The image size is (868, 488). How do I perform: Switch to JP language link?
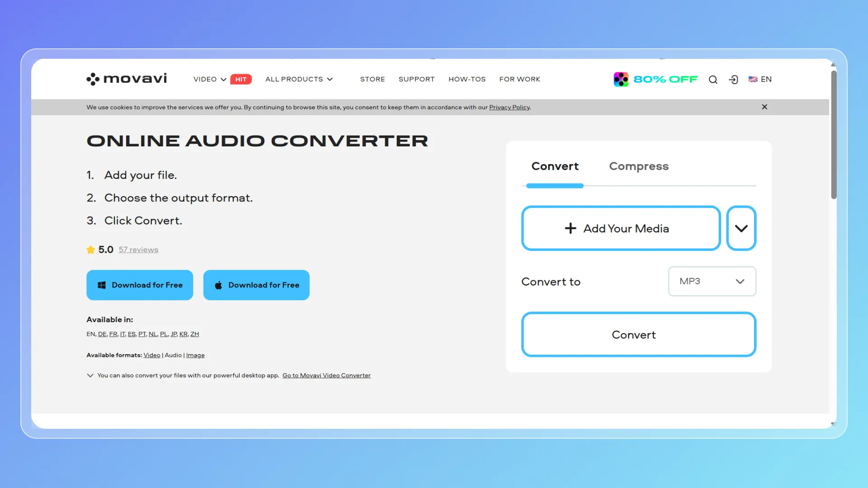pyautogui.click(x=174, y=334)
